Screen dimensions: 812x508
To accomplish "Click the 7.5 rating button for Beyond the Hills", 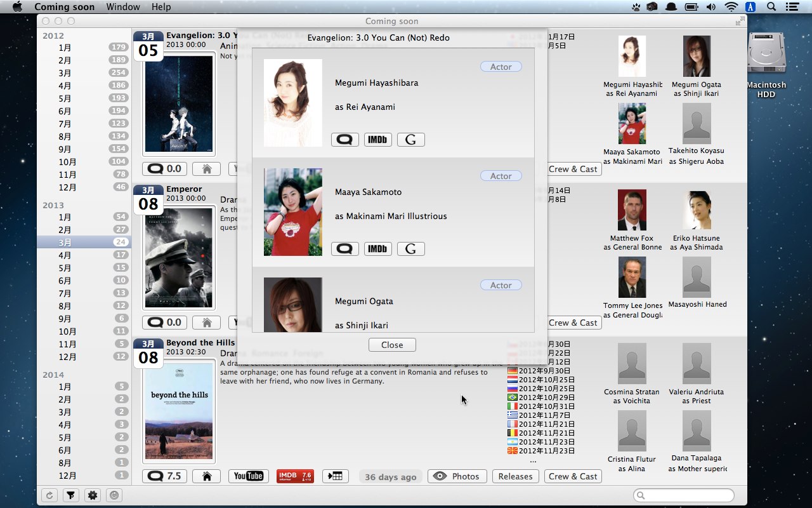I will coord(164,476).
